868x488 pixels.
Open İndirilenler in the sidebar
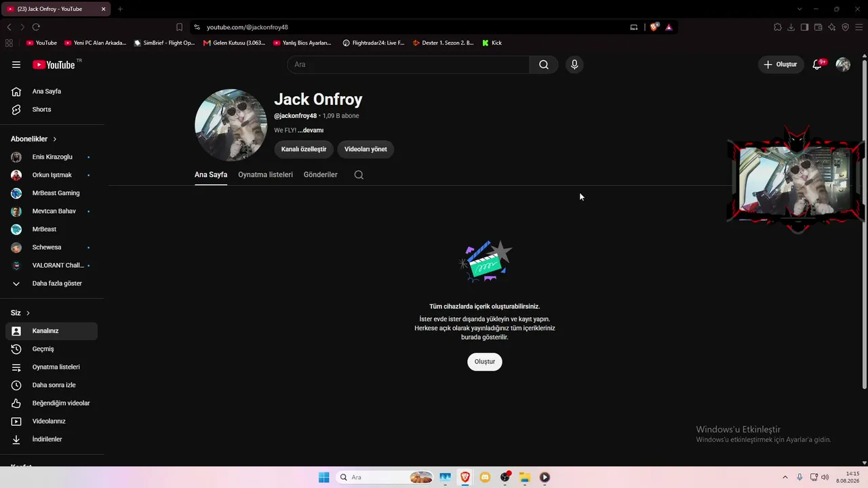(x=52, y=439)
